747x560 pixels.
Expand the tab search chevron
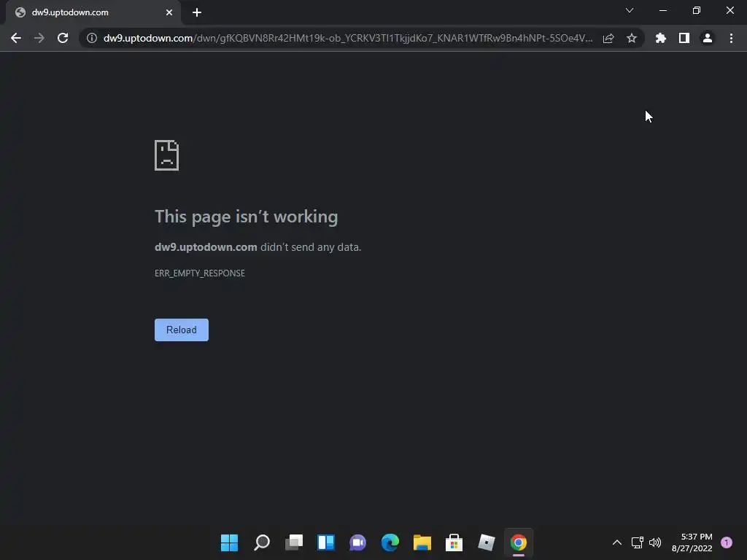630,10
